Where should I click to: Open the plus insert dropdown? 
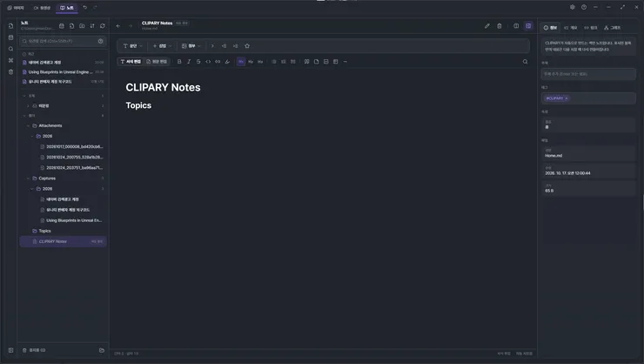(162, 46)
